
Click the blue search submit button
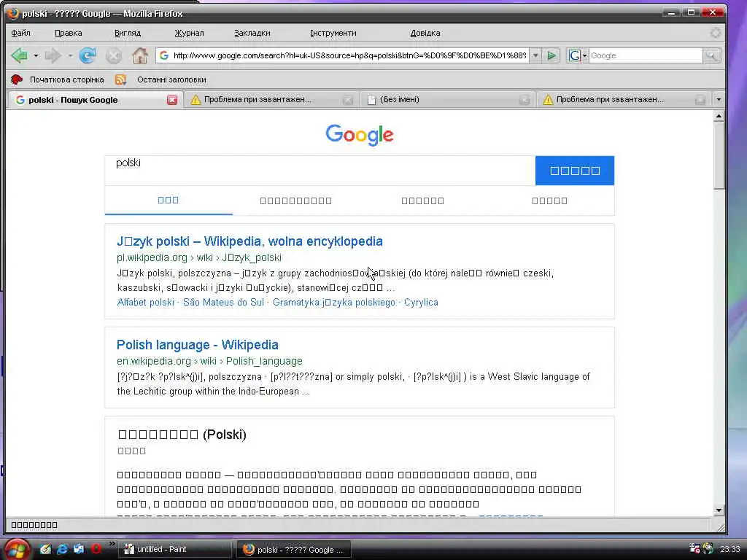(x=575, y=171)
